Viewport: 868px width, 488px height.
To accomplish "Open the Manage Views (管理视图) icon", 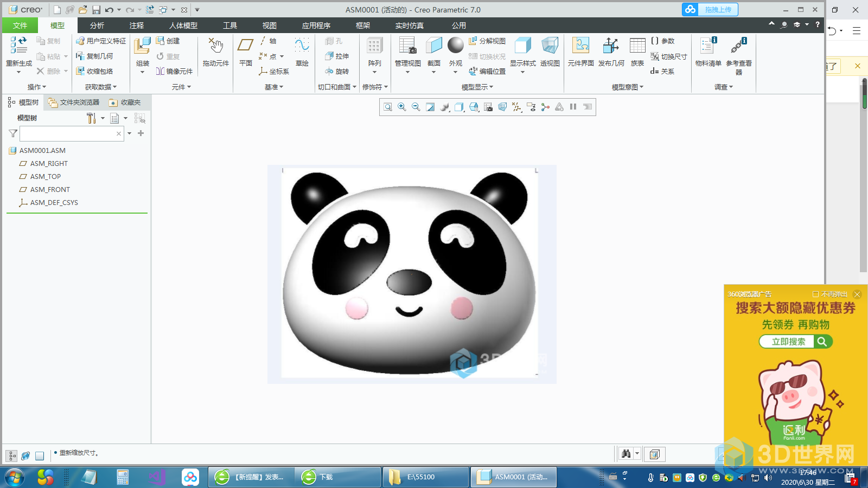I will 407,46.
